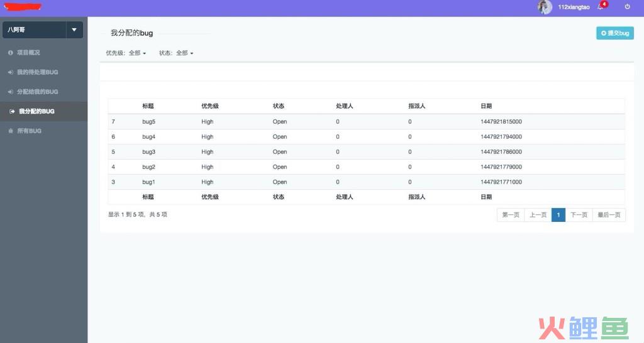Viewport: 644px width, 343px height.
Task: Click the bug4 title cell
Action: pos(148,136)
